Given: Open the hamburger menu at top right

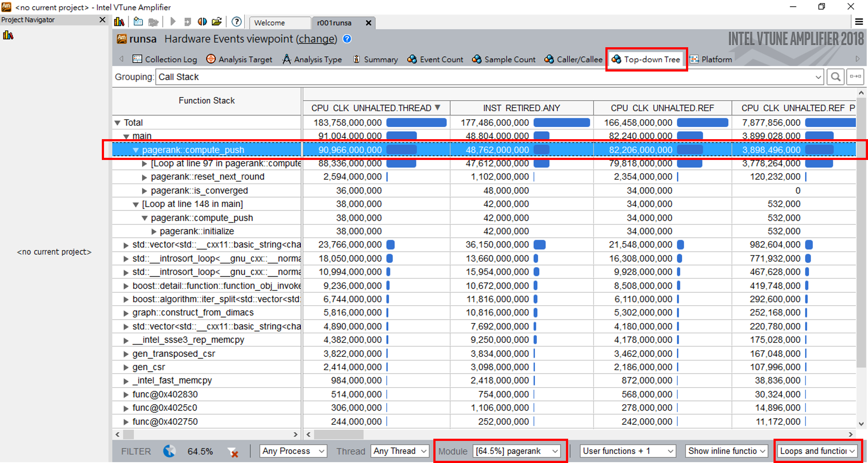Looking at the screenshot, I should coord(859,22).
